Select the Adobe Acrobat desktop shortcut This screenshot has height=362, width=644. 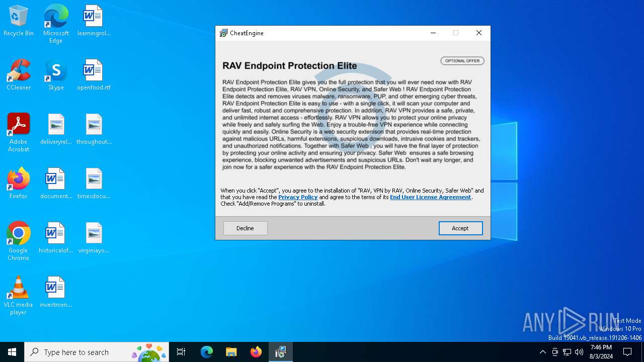click(19, 133)
